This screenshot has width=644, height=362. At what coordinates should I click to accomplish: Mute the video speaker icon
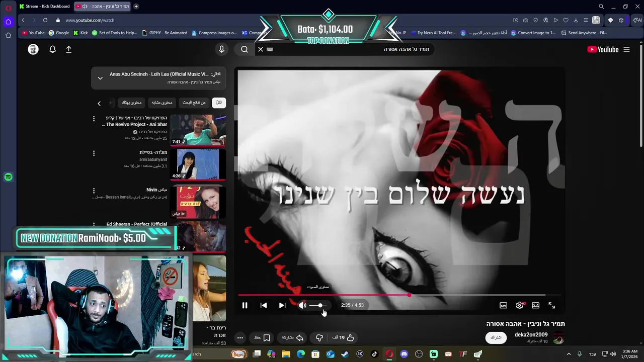[302, 305]
